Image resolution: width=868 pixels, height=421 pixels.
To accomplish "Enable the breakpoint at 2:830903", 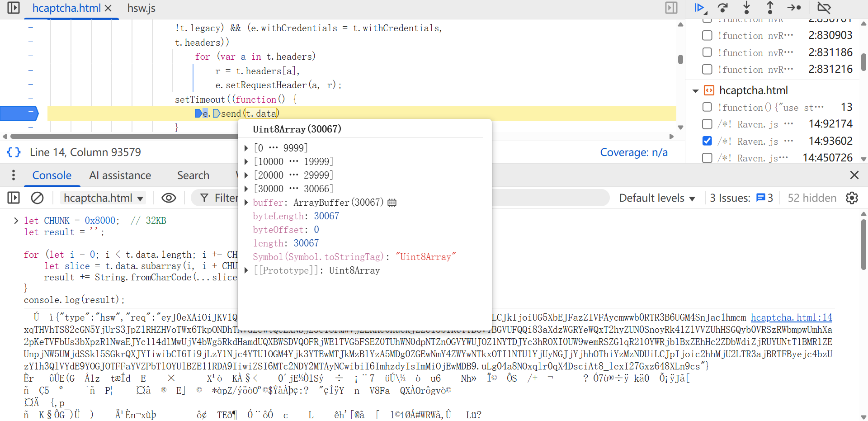I will point(707,35).
